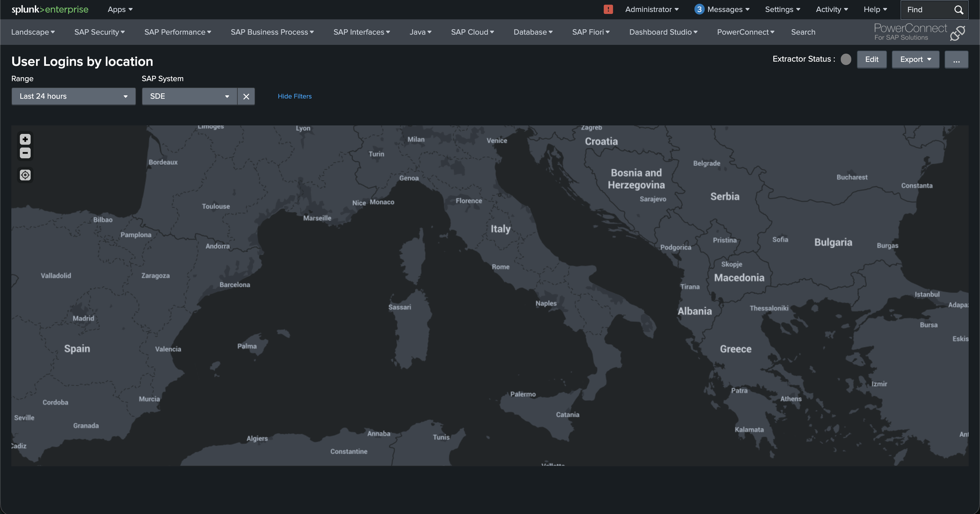Click the red alert warning icon
980x514 pixels.
tap(608, 9)
